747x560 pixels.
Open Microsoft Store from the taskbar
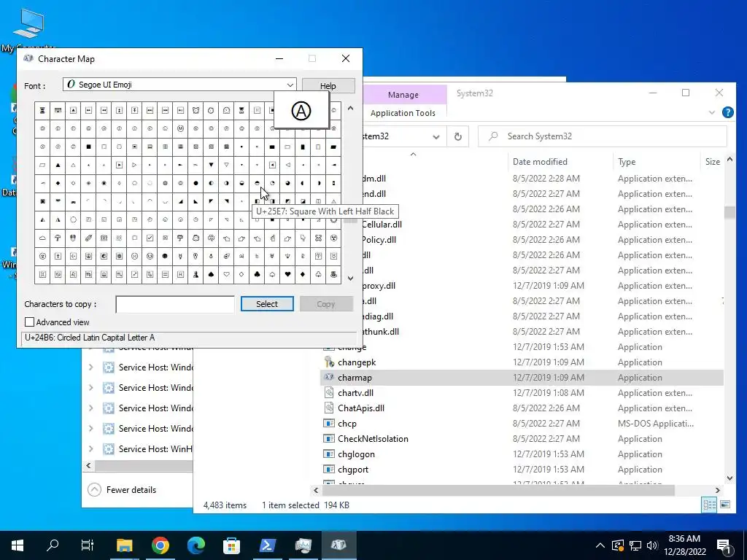point(231,545)
